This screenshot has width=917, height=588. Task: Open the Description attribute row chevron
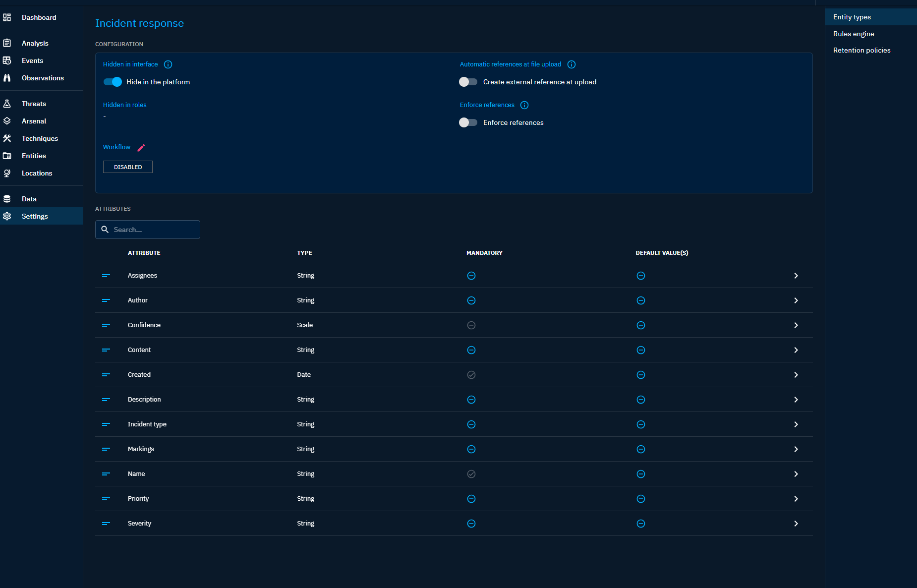(796, 400)
